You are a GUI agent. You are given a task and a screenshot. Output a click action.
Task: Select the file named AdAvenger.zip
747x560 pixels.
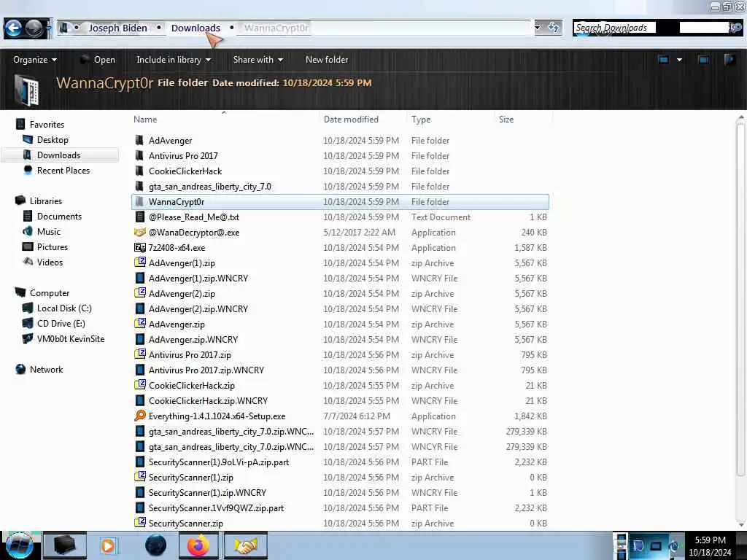[177, 324]
